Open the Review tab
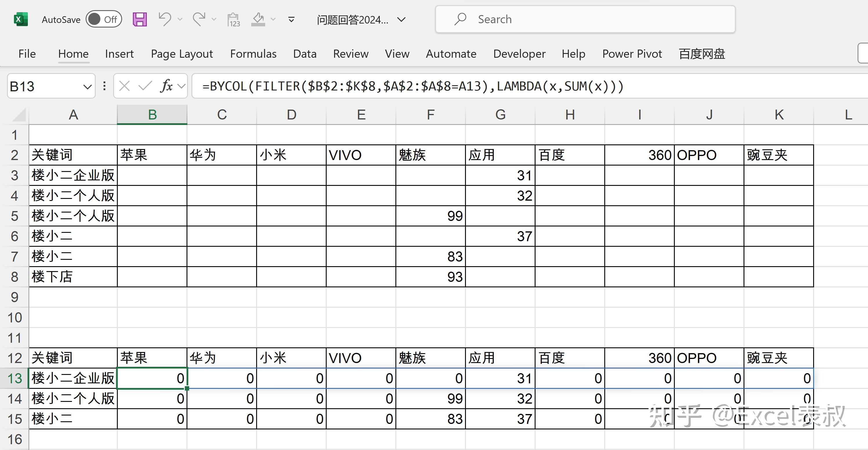 (351, 54)
